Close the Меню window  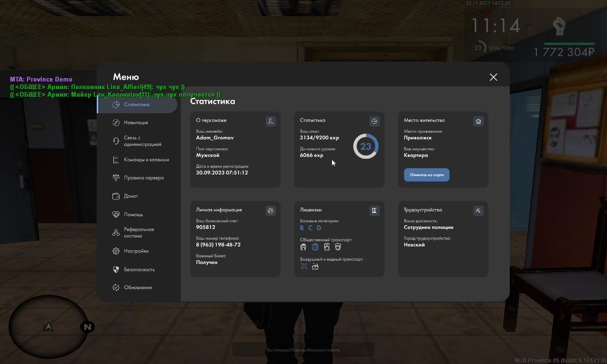pos(493,77)
